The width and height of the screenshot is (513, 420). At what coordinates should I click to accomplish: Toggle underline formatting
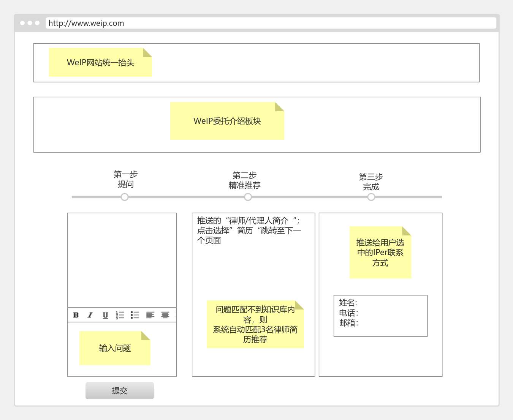pos(105,314)
